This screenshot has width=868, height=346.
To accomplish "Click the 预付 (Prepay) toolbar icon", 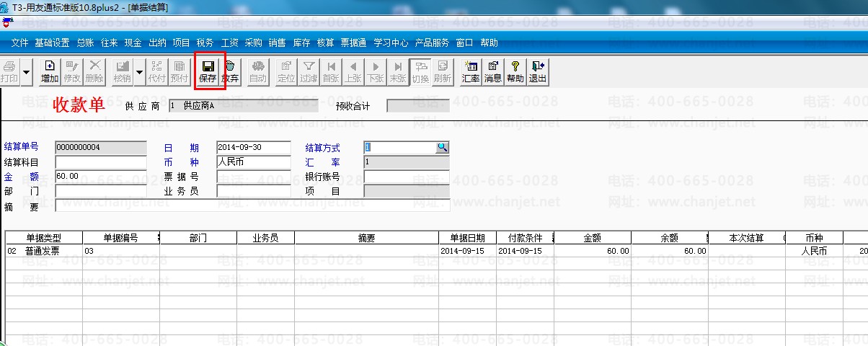I will click(179, 72).
